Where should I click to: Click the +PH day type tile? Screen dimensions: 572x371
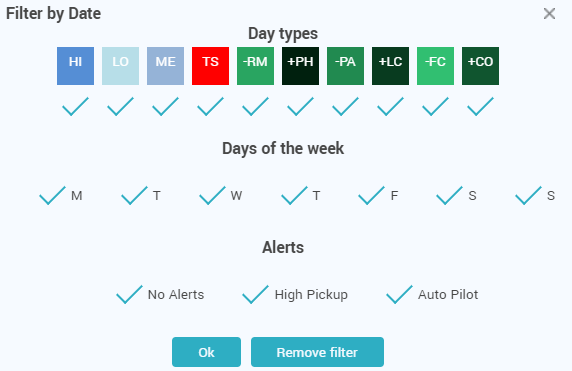(301, 66)
